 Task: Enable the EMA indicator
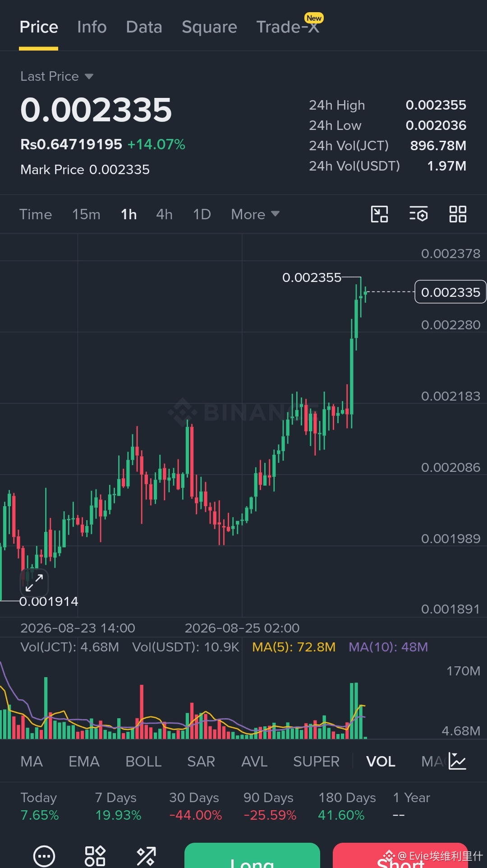pos(84,762)
